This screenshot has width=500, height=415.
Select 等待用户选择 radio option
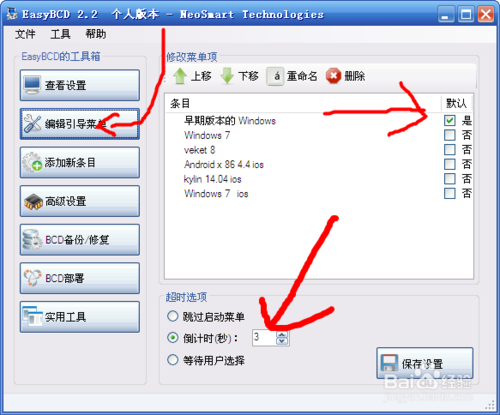click(x=173, y=360)
